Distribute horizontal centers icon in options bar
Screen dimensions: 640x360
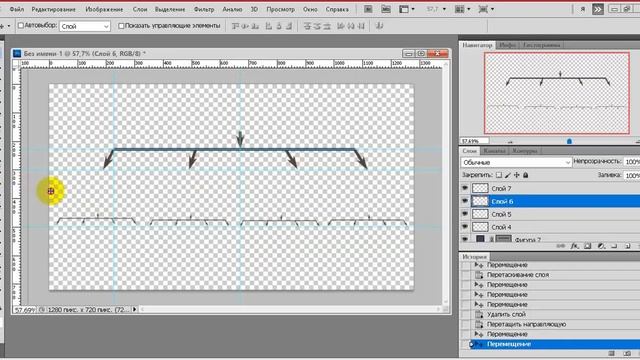(x=351, y=26)
